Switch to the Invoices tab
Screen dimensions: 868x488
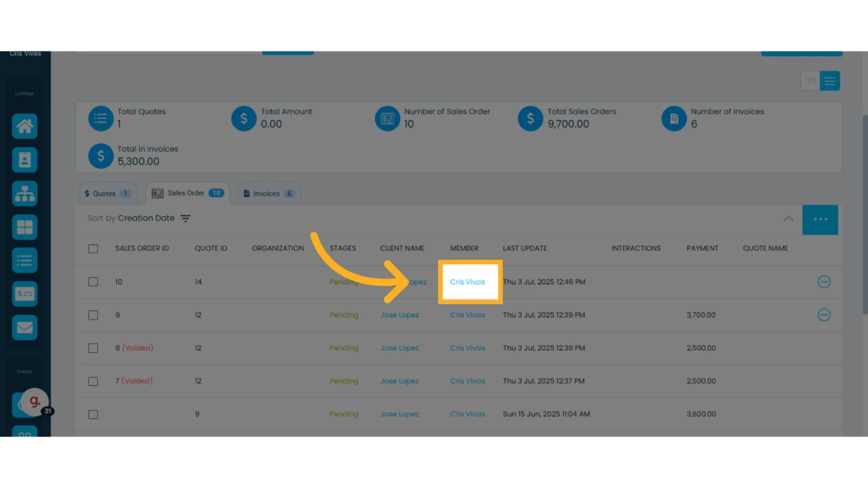(x=269, y=193)
